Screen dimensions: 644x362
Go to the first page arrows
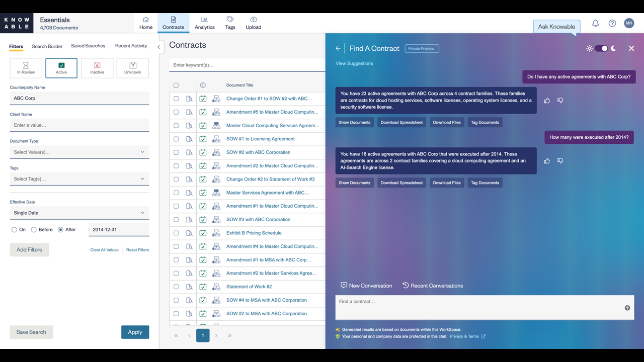[176, 335]
